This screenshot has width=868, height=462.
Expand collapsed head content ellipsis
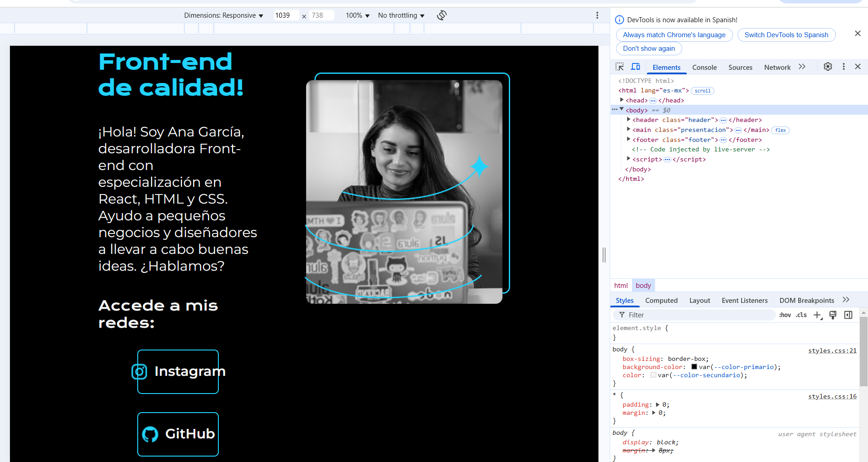(653, 101)
